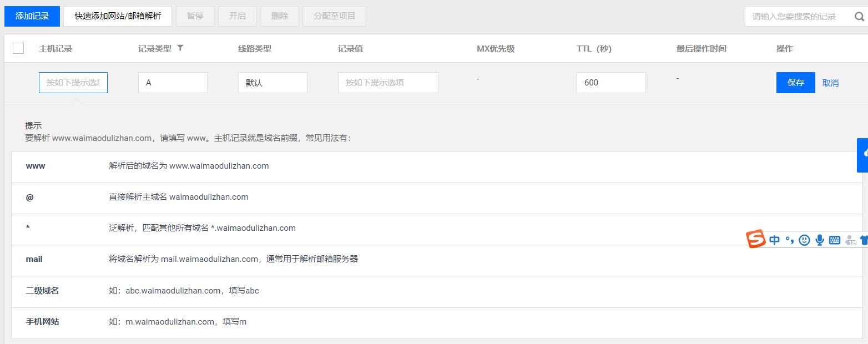Click the Sogou user account icon
The width and height of the screenshot is (868, 344).
point(850,240)
